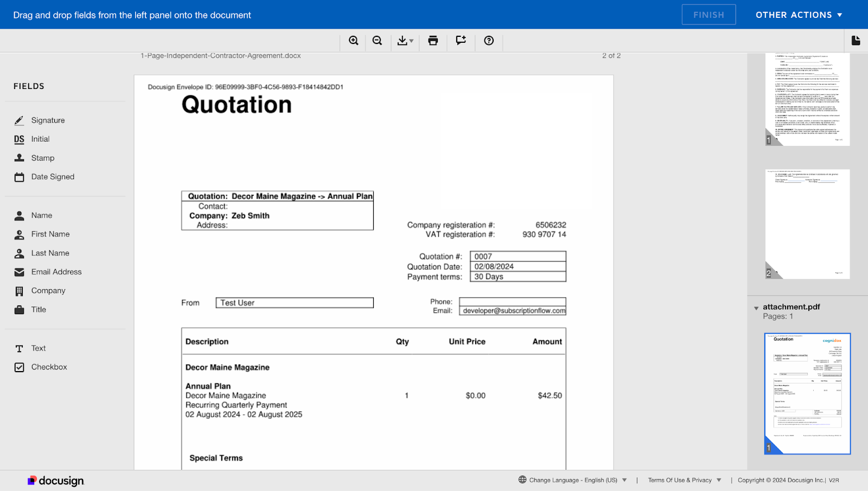Click the developer@subscriptionflow.com email box

click(x=513, y=311)
